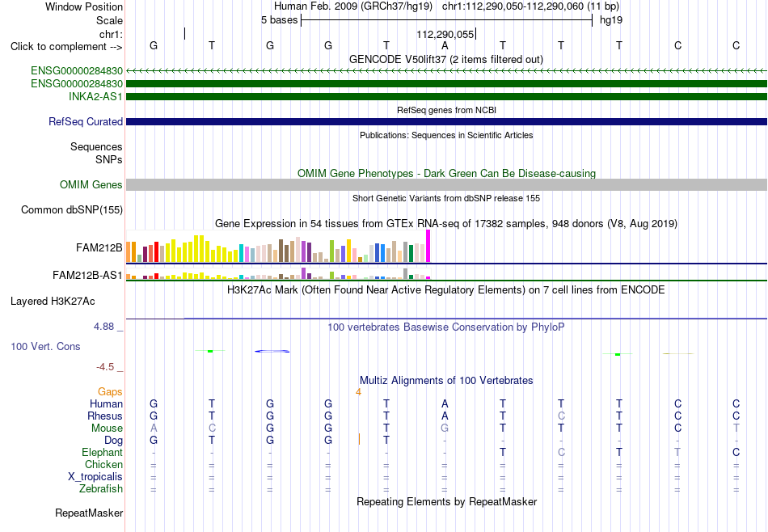This screenshot has height=532, width=768.
Task: Click the FAM212B-AS1 expression track label
Action: (87, 276)
